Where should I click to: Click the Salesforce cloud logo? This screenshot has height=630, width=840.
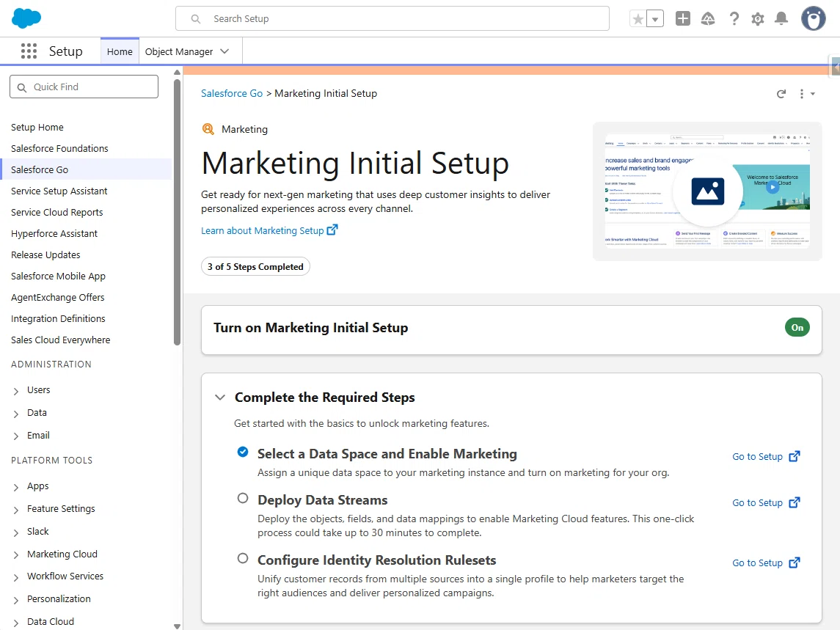pyautogui.click(x=26, y=18)
